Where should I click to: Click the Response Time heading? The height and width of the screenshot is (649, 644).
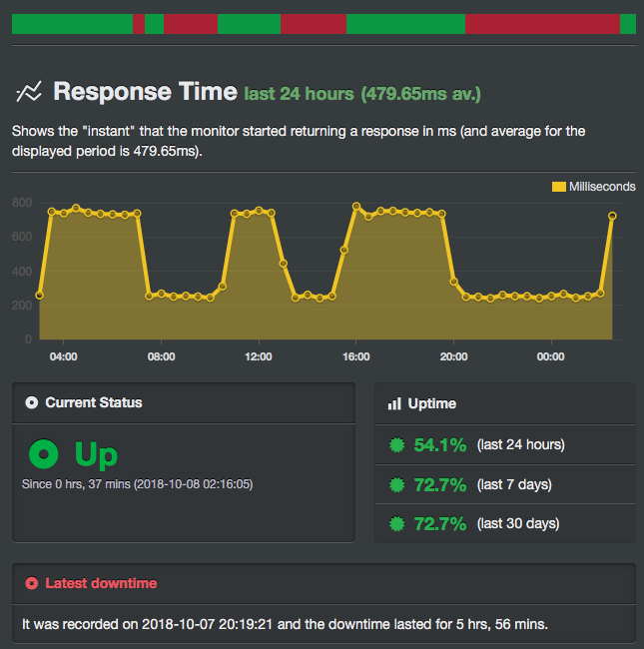pos(145,93)
